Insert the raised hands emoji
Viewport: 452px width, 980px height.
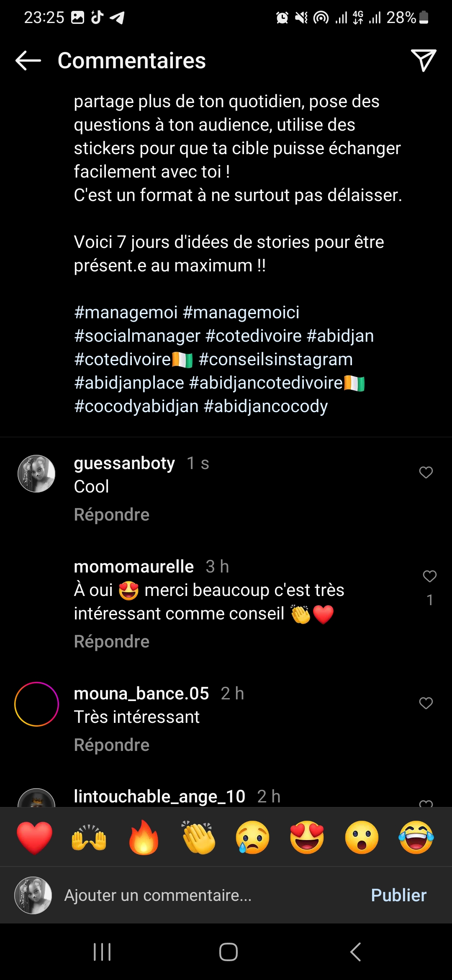point(89,838)
